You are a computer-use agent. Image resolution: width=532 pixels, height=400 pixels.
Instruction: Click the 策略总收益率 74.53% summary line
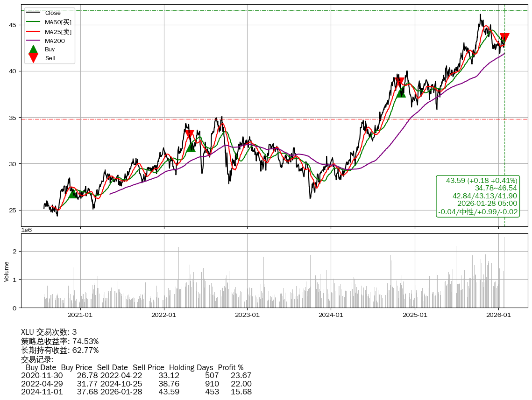click(60, 341)
